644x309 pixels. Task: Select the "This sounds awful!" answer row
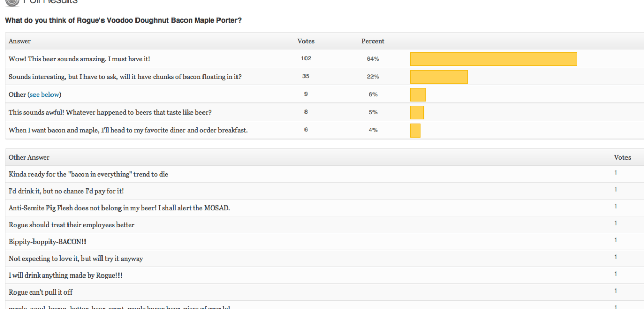pos(110,113)
